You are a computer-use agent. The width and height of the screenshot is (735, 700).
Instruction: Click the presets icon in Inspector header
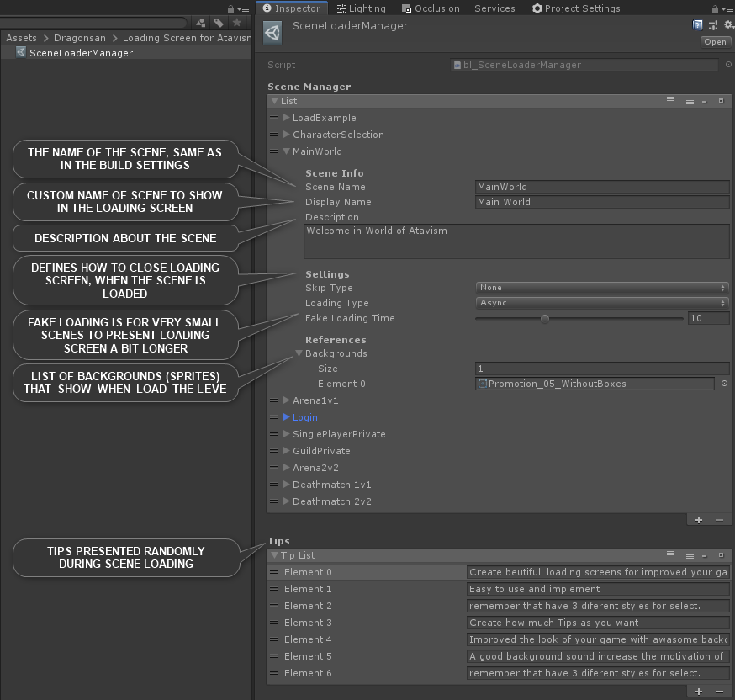coord(712,26)
